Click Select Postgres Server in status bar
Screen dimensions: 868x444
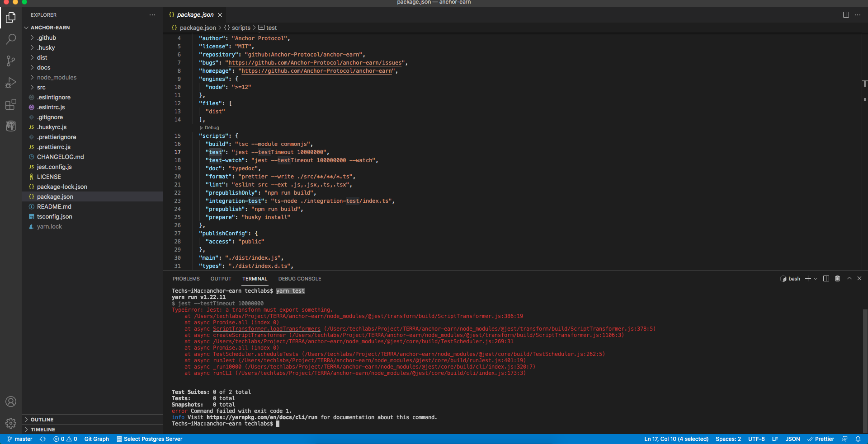pos(150,439)
